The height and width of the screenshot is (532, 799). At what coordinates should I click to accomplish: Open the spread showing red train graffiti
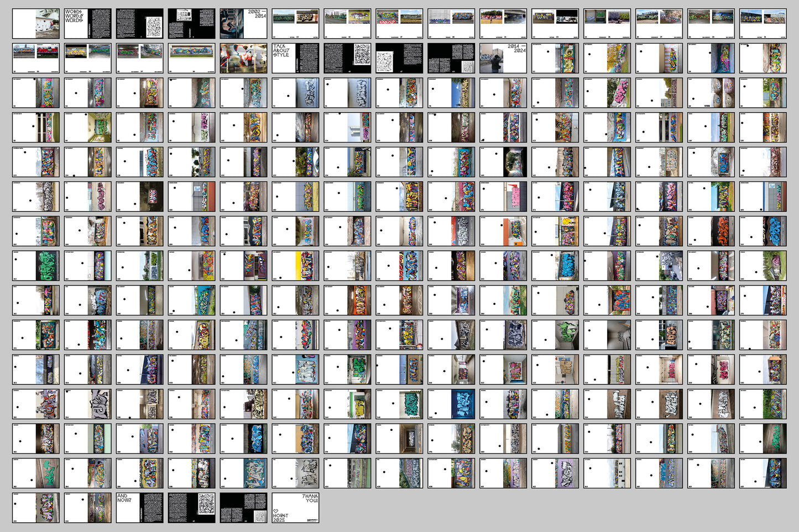coord(35,59)
